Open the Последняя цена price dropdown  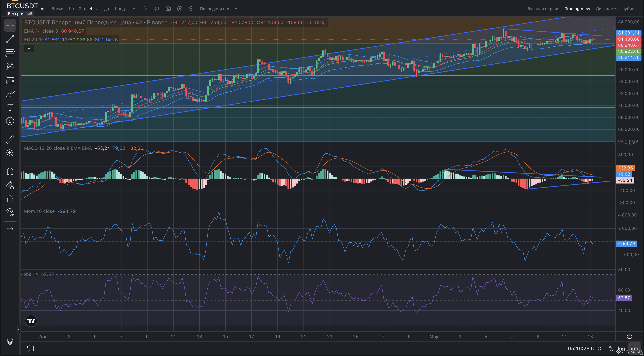click(218, 9)
